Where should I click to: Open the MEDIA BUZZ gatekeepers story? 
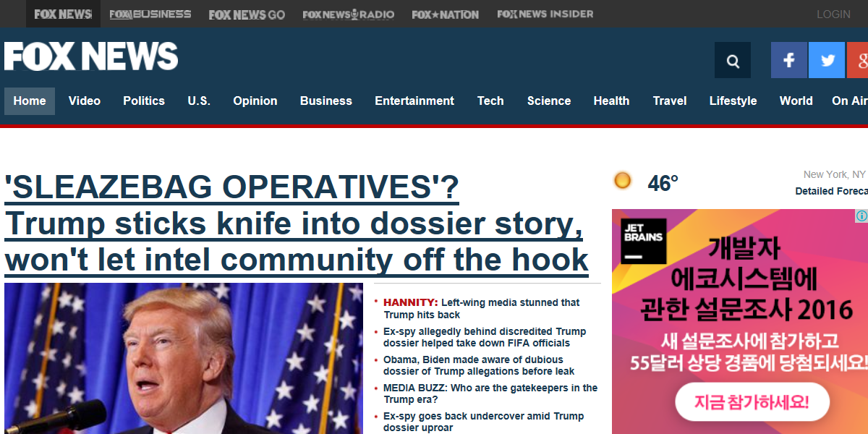tap(490, 393)
